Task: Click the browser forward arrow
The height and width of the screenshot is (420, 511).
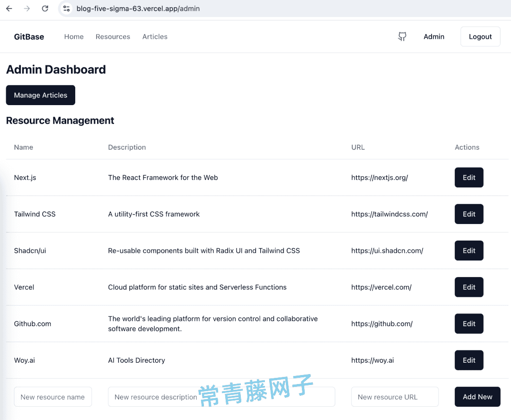Action: (x=26, y=9)
